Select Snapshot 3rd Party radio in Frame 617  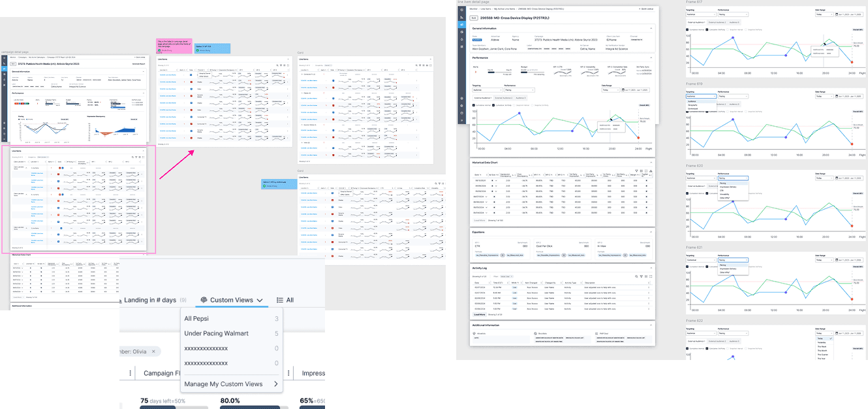[746, 29]
